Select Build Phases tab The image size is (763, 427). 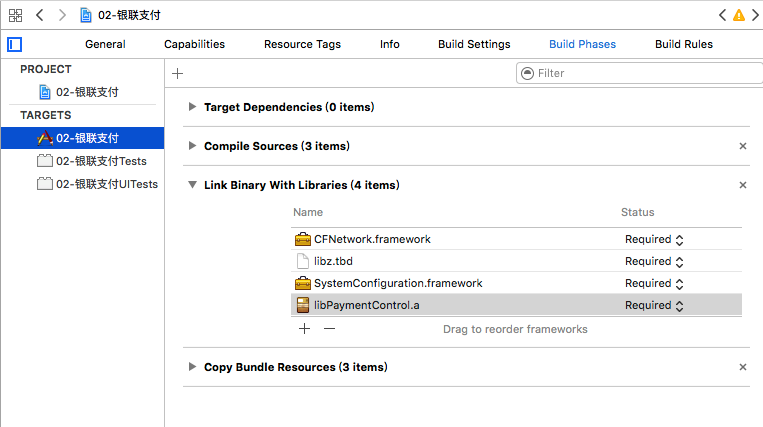(582, 44)
